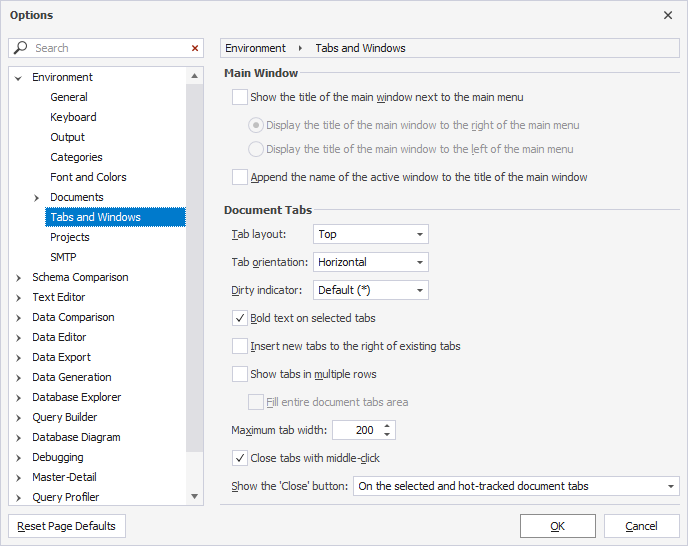Collapse the Environment tree node
688x546 pixels.
click(x=19, y=77)
